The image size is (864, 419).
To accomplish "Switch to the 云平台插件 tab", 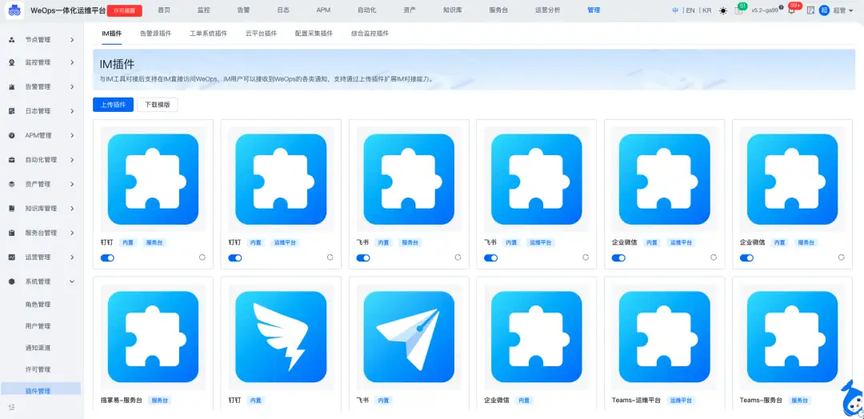I will tap(261, 34).
